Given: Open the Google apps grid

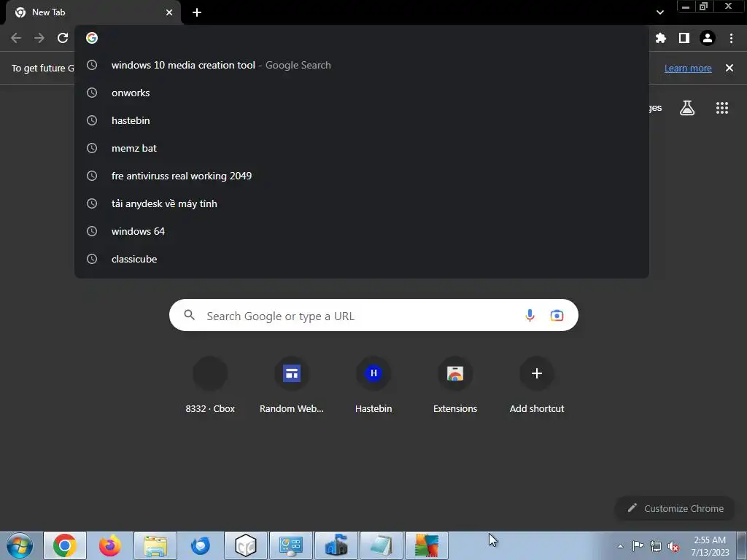Looking at the screenshot, I should pyautogui.click(x=722, y=108).
